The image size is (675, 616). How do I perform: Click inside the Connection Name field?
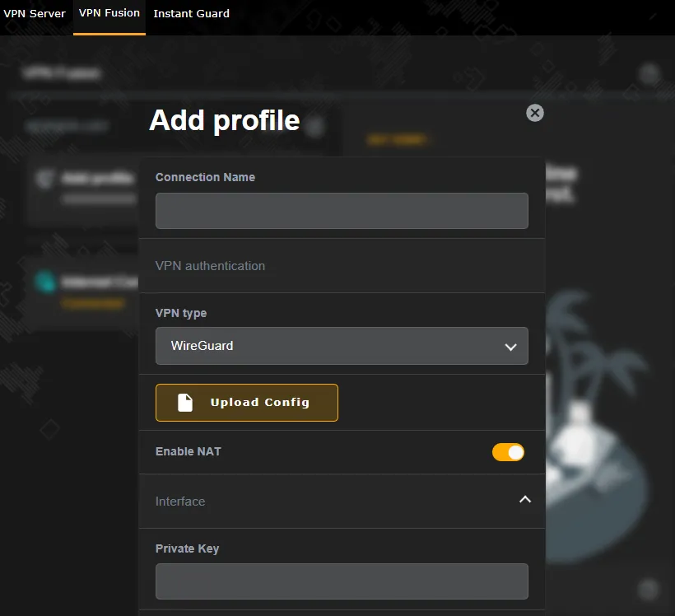[x=342, y=211]
